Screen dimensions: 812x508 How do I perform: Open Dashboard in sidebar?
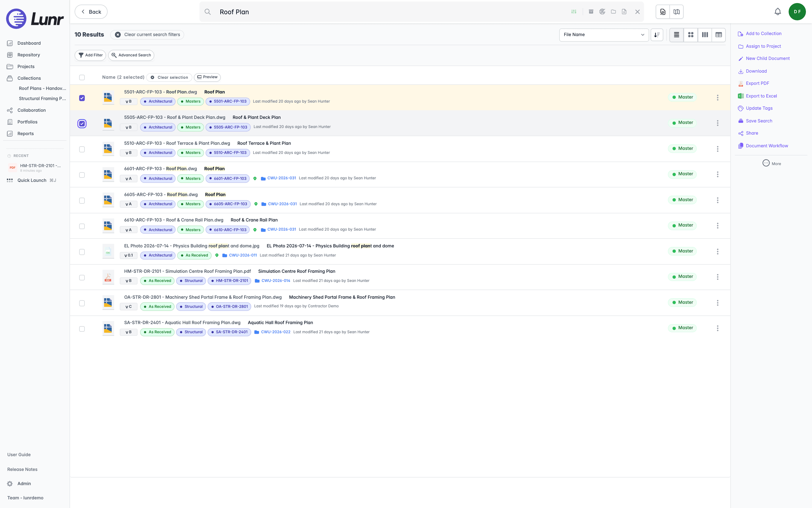[x=29, y=43]
